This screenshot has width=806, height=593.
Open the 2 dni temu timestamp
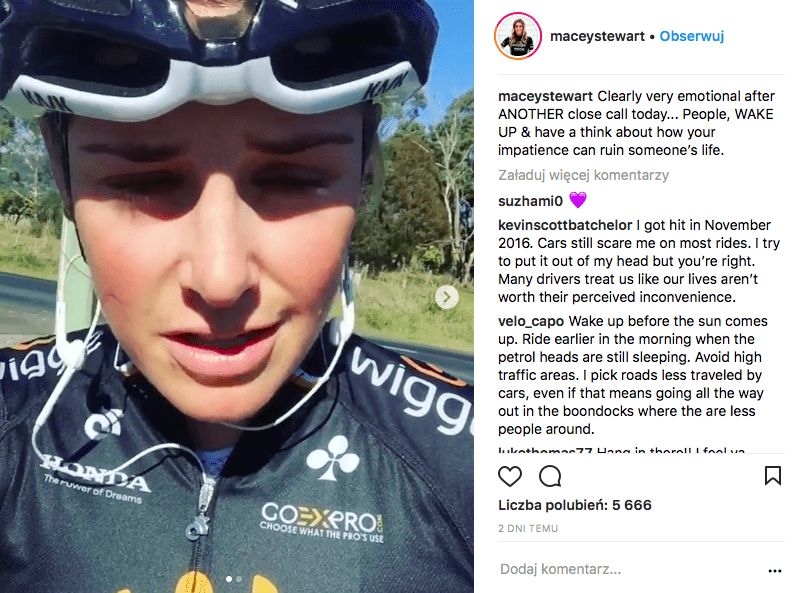(x=527, y=528)
